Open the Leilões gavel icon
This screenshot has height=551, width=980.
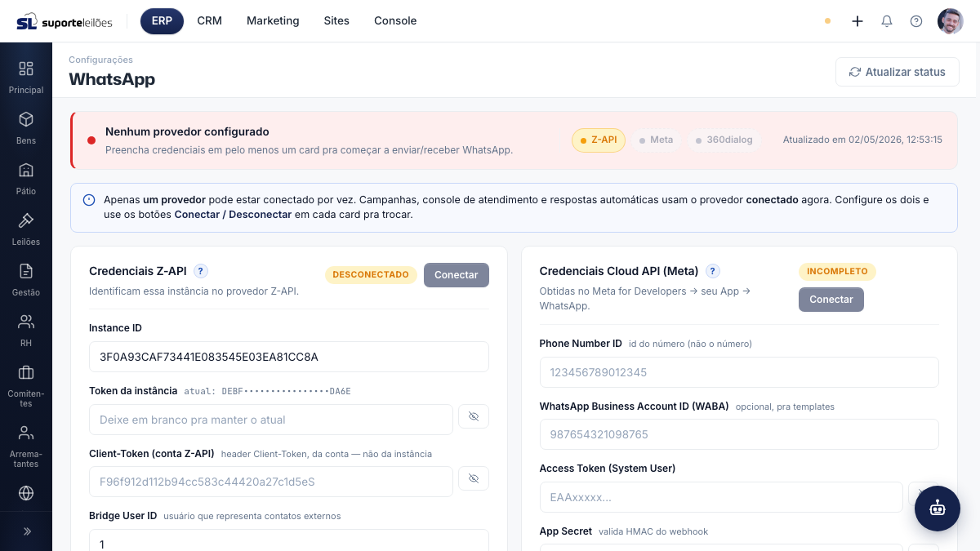[x=26, y=220]
